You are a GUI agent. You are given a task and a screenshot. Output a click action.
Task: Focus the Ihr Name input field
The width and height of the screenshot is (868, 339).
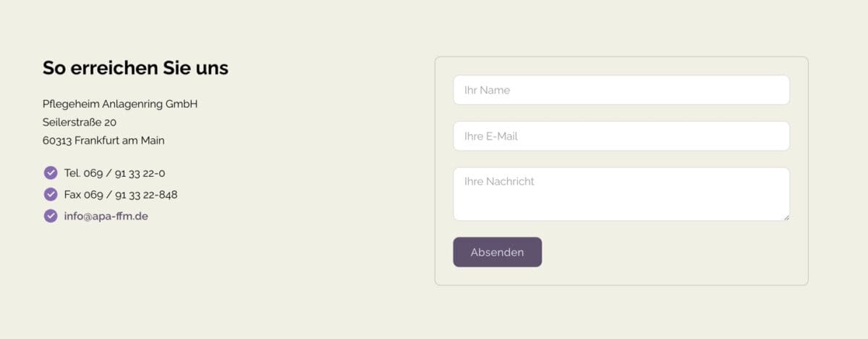point(621,90)
